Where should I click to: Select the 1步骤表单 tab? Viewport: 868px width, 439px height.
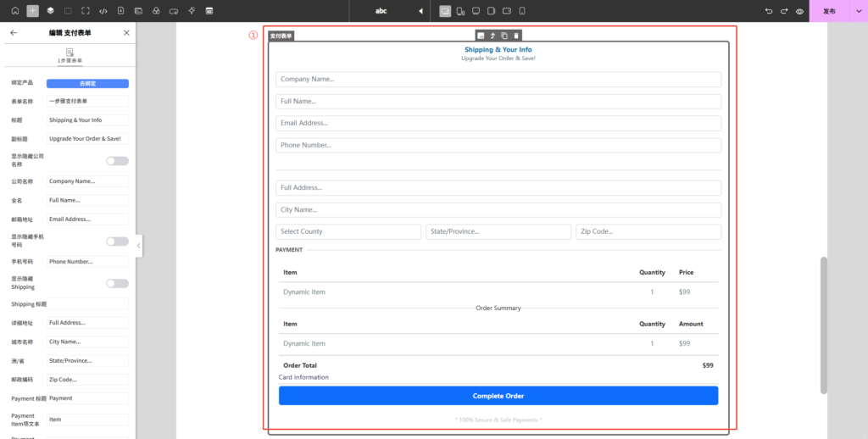(70, 56)
